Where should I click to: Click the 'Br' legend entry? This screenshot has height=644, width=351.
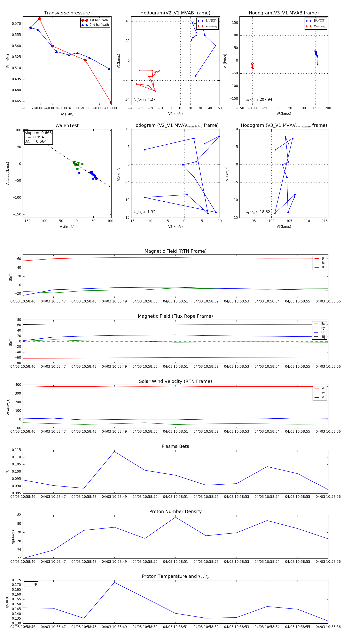(320, 259)
